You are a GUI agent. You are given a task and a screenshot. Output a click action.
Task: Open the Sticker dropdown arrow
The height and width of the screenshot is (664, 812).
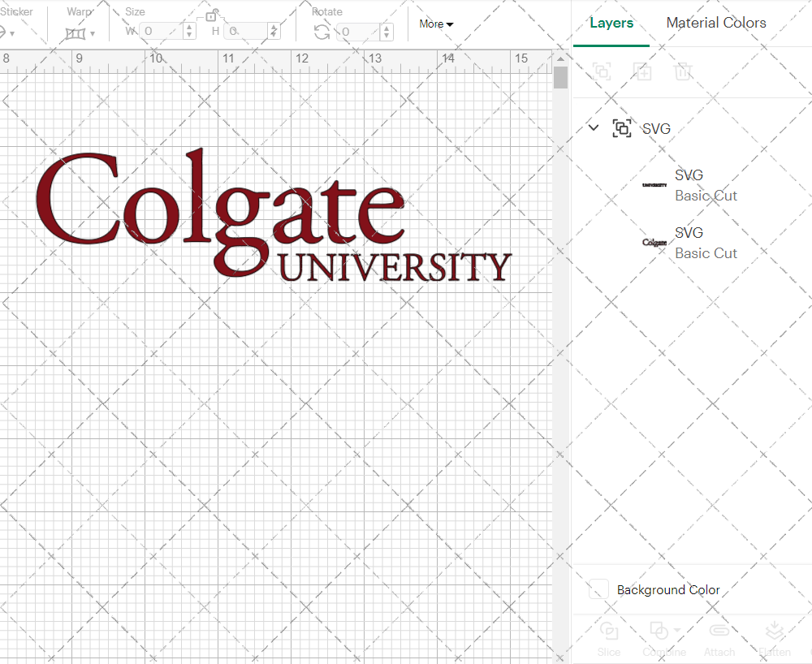12,33
